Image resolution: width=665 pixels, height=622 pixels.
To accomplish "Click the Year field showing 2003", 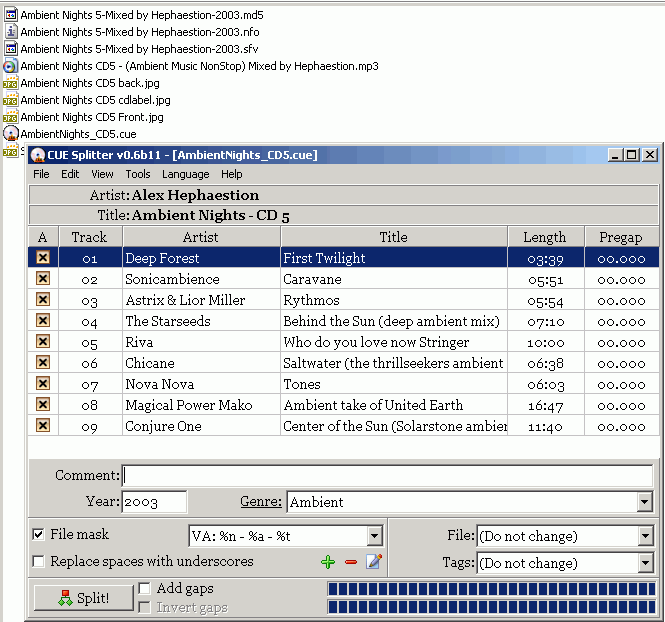I will pyautogui.click(x=154, y=502).
